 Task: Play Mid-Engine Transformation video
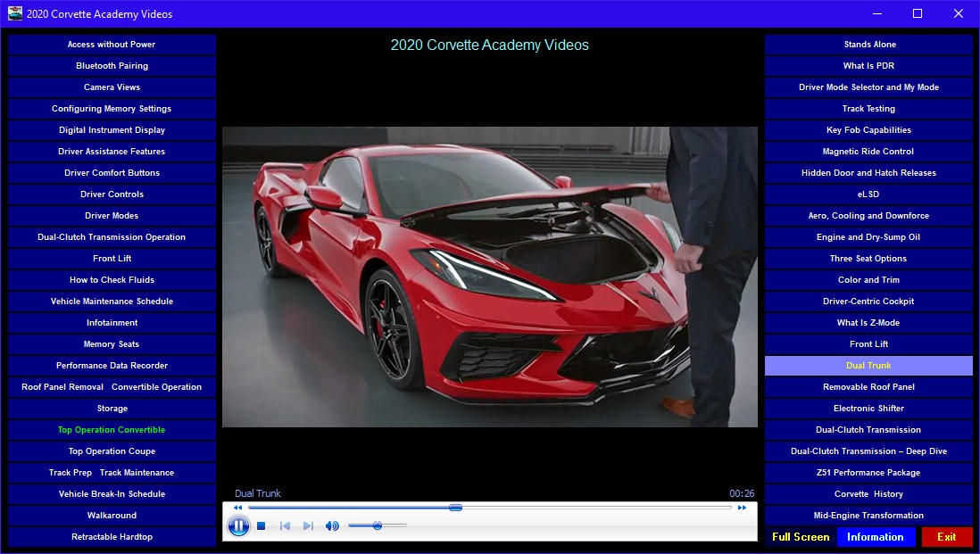pyautogui.click(x=868, y=516)
